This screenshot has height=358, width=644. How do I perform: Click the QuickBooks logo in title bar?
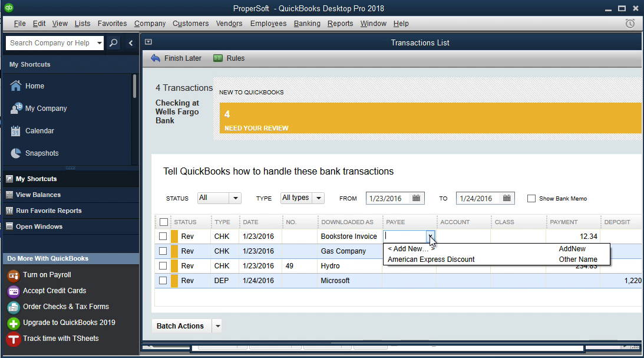pos(9,8)
